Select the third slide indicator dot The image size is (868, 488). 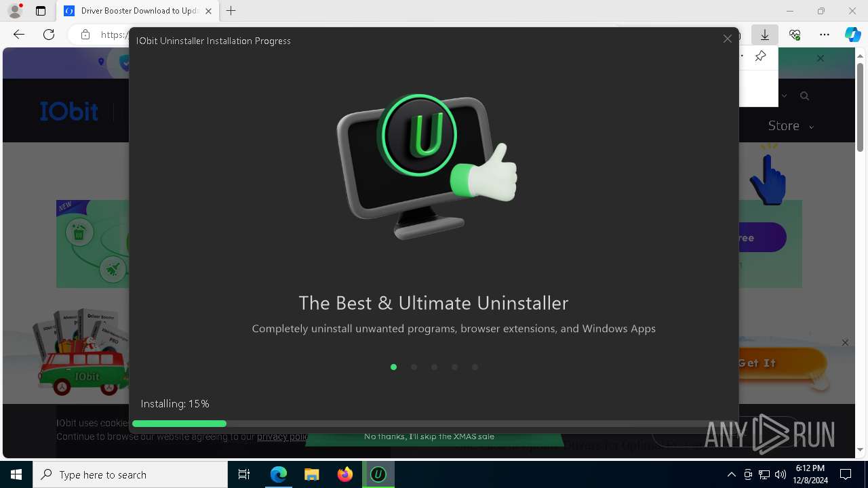434,367
